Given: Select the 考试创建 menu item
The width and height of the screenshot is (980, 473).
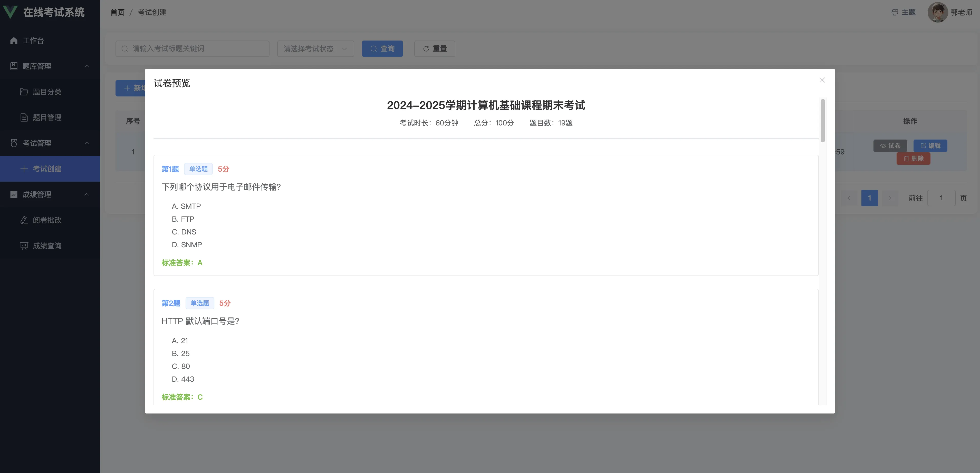Looking at the screenshot, I should pyautogui.click(x=47, y=169).
